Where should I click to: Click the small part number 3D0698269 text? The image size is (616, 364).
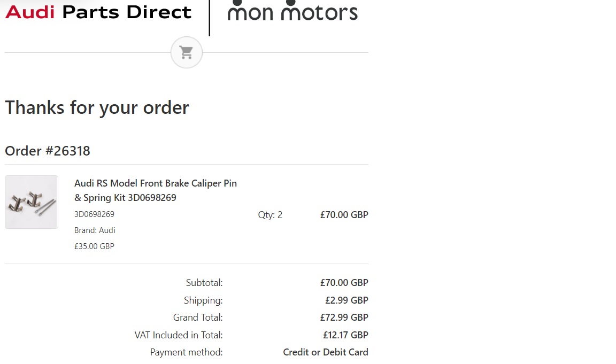coord(94,214)
